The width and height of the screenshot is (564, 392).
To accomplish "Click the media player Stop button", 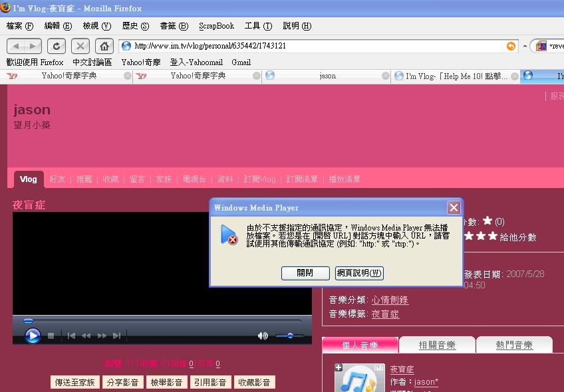I will click(x=51, y=336).
